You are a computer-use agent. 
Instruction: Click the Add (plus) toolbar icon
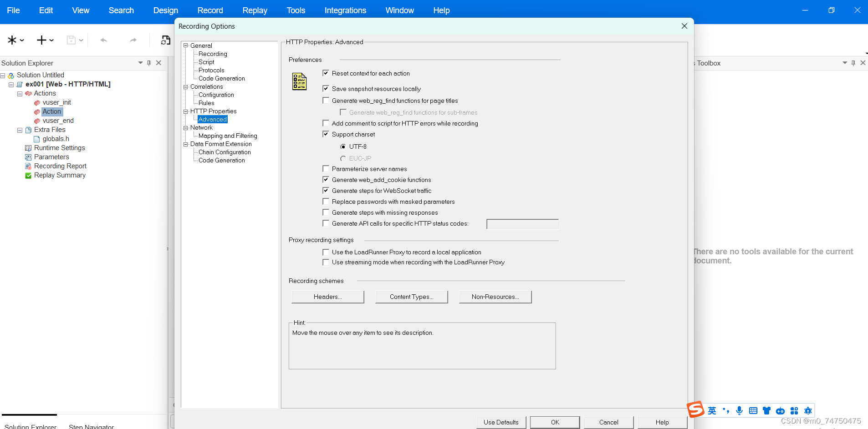click(41, 40)
